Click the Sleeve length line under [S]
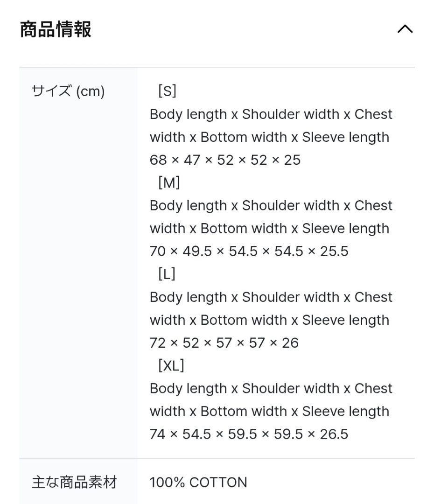Screen dimensions: 434x504 coord(269,137)
